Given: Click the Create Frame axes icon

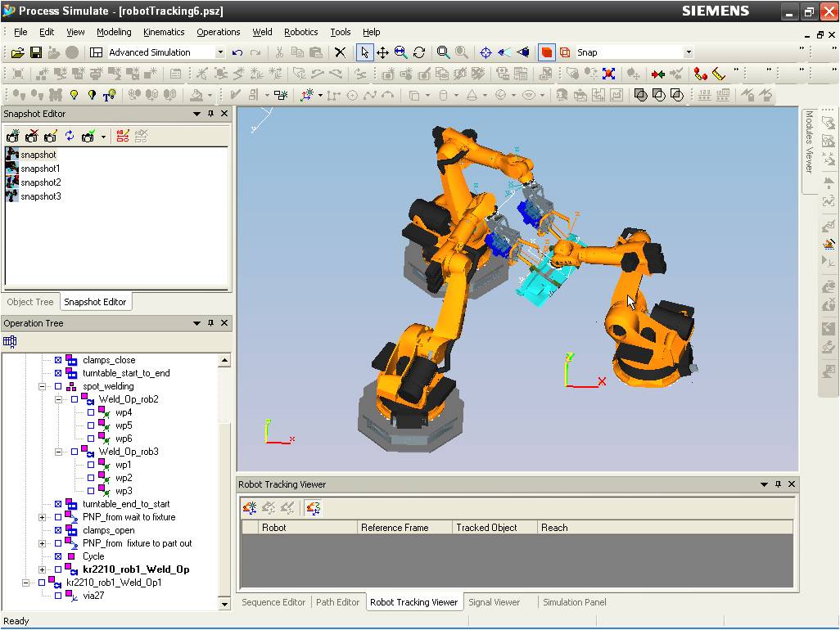Looking at the screenshot, I should tap(307, 95).
